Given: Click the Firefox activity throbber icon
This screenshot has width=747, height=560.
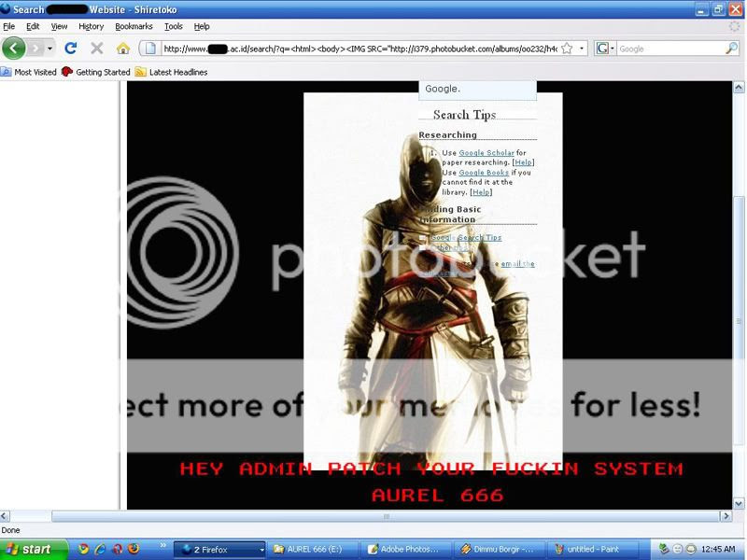Looking at the screenshot, I should tap(734, 27).
